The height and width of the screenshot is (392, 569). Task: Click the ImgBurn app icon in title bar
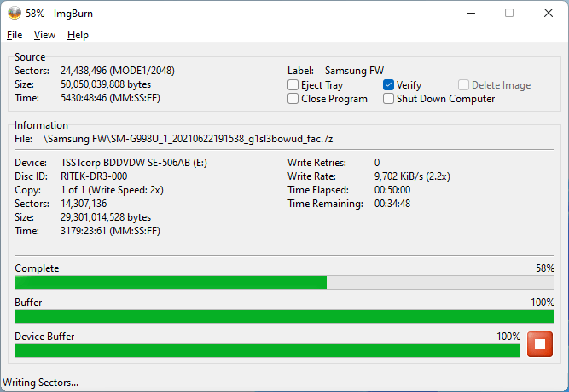point(15,13)
